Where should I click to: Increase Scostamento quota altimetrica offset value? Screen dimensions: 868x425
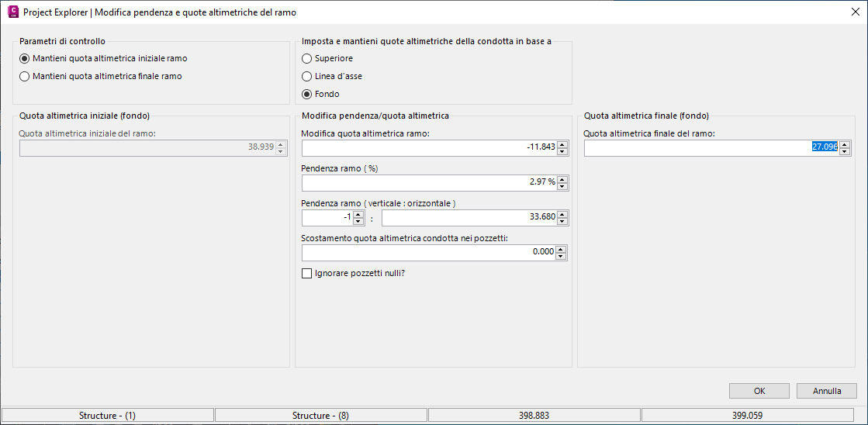point(562,249)
